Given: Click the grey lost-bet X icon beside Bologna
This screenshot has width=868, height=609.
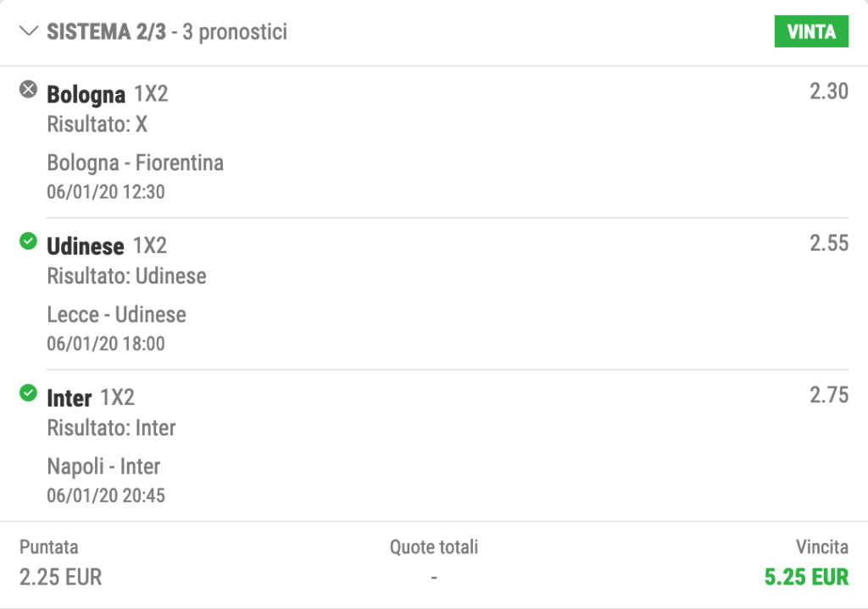Looking at the screenshot, I should (x=28, y=89).
